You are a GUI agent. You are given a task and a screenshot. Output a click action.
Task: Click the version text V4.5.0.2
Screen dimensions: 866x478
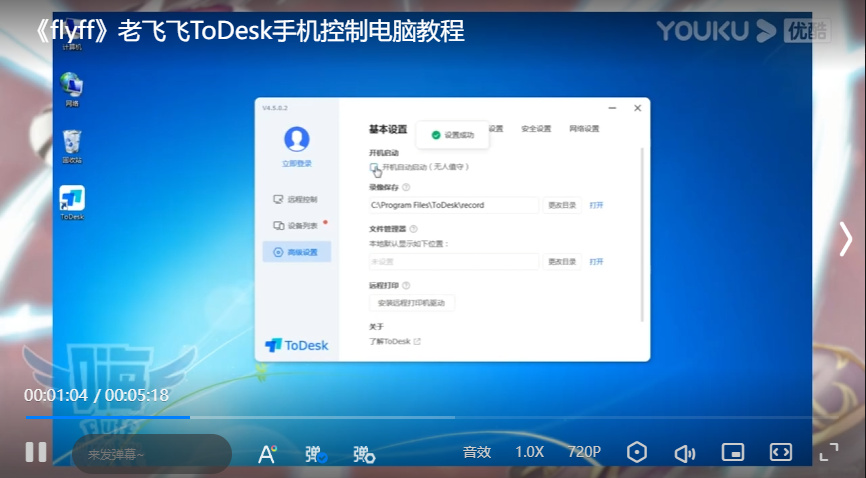click(274, 108)
